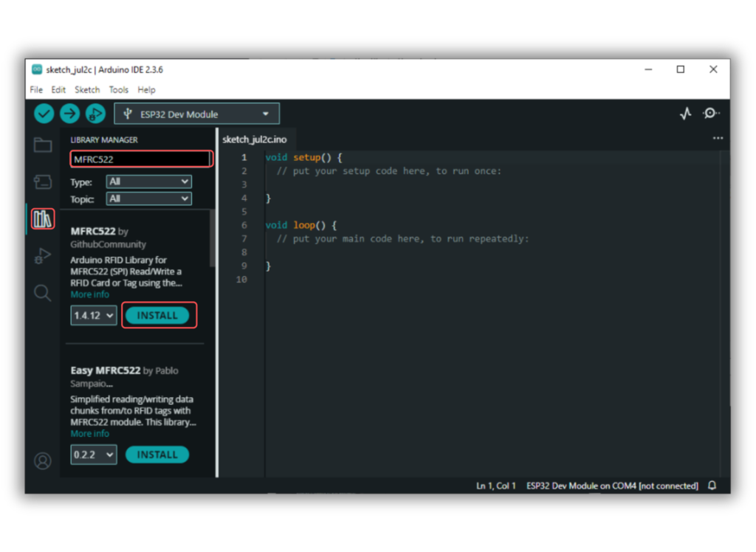
Task: Open the editor three-dots more menu
Action: (x=718, y=138)
